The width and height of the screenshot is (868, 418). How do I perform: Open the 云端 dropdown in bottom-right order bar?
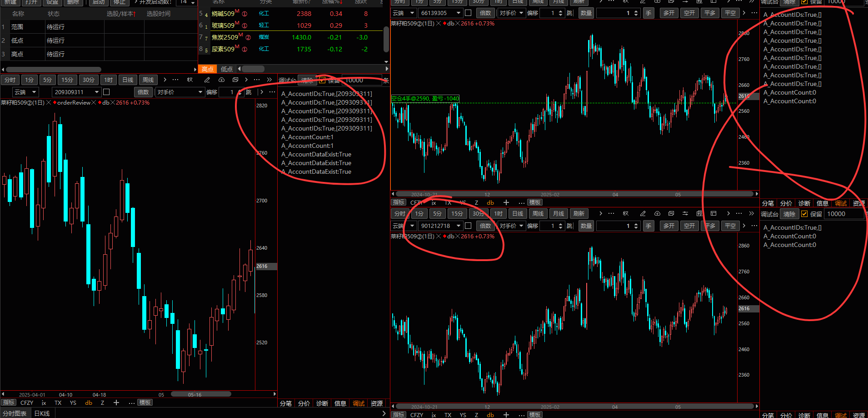404,226
